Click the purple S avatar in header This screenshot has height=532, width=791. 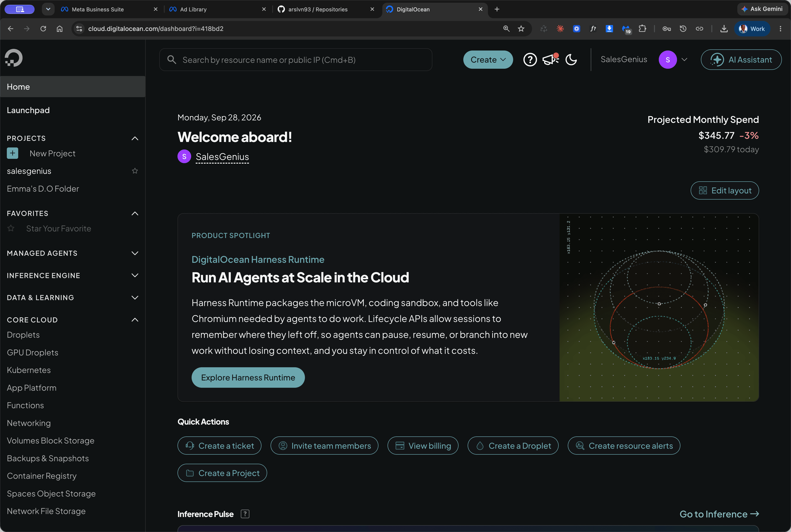click(x=667, y=60)
